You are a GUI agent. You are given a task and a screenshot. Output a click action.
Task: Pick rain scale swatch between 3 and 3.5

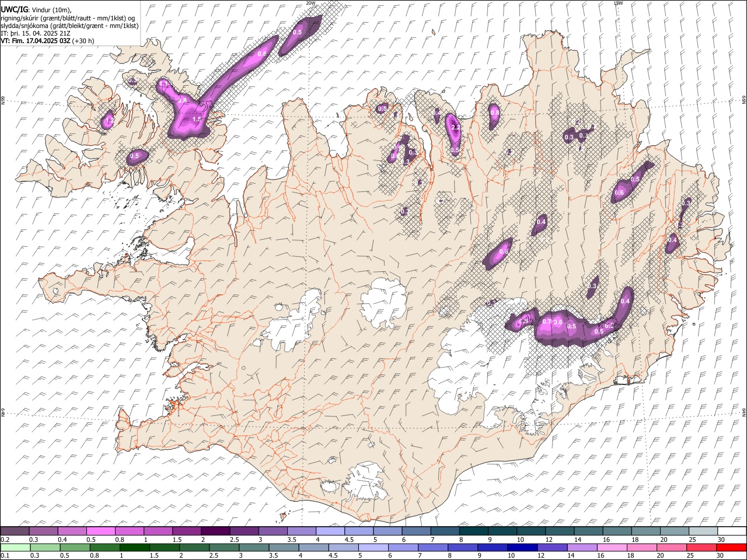click(x=253, y=547)
